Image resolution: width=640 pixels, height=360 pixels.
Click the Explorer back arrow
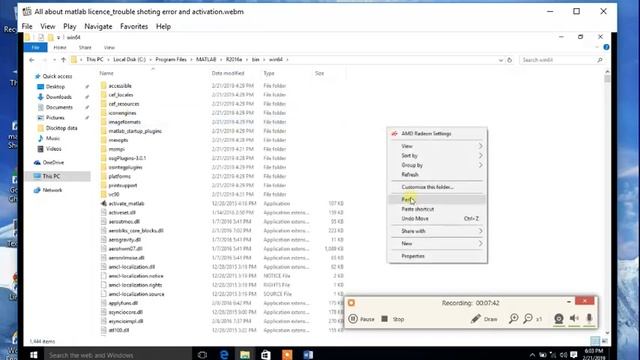point(32,60)
